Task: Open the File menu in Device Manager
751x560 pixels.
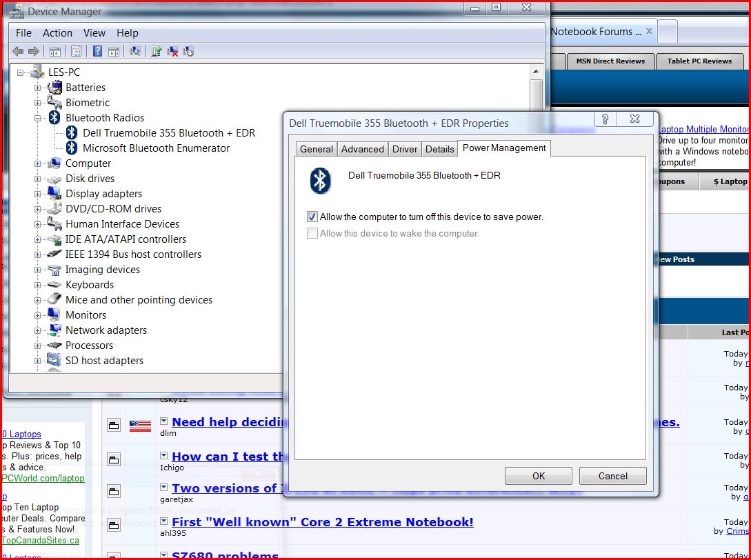Action: (23, 32)
